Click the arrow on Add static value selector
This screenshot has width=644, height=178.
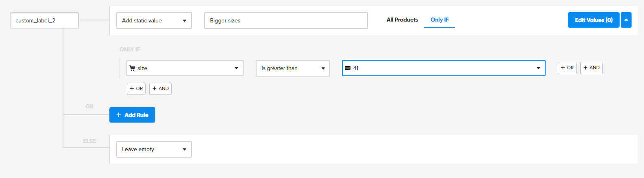point(185,21)
